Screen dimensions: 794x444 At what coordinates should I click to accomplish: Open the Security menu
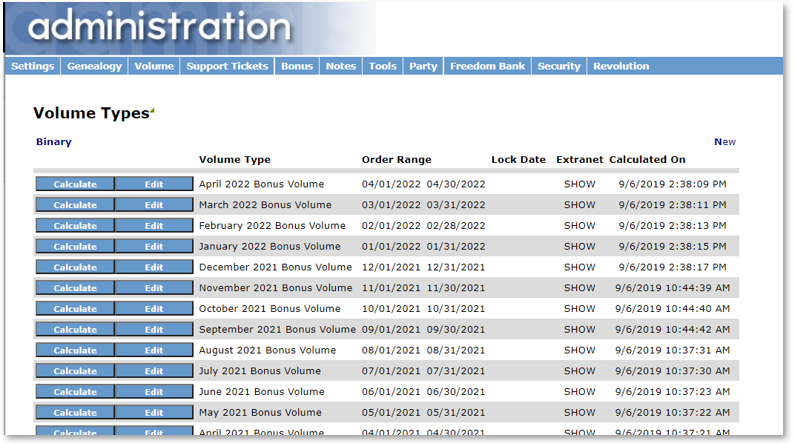coord(559,66)
